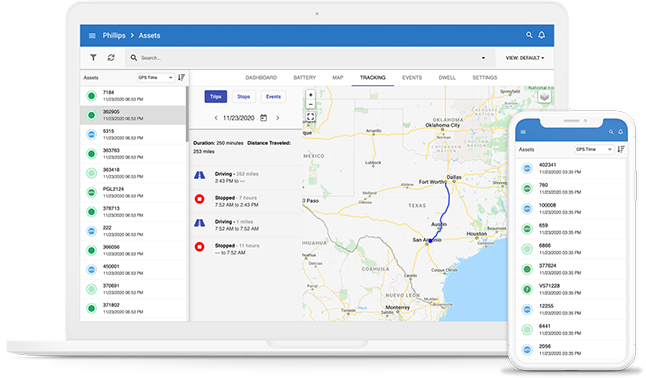Viewport: 646px width, 378px height.
Task: Expand search bar dropdown arrow
Action: pyautogui.click(x=483, y=58)
